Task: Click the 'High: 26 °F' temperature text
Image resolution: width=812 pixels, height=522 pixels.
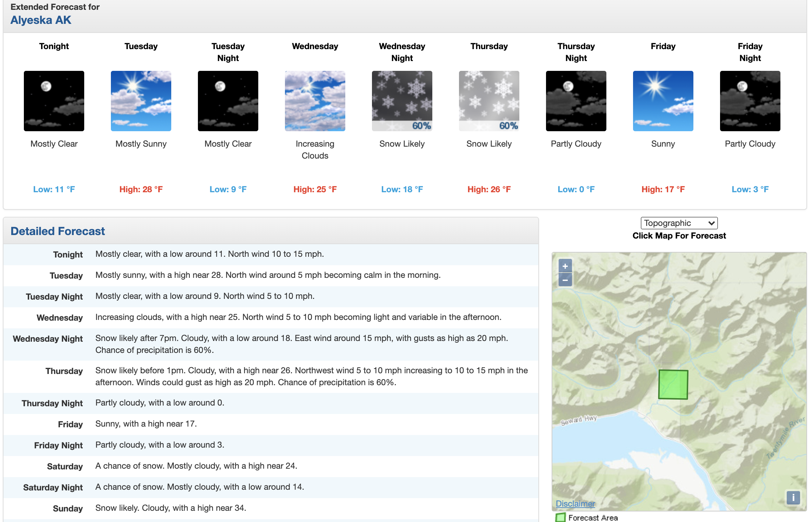Action: tap(489, 189)
